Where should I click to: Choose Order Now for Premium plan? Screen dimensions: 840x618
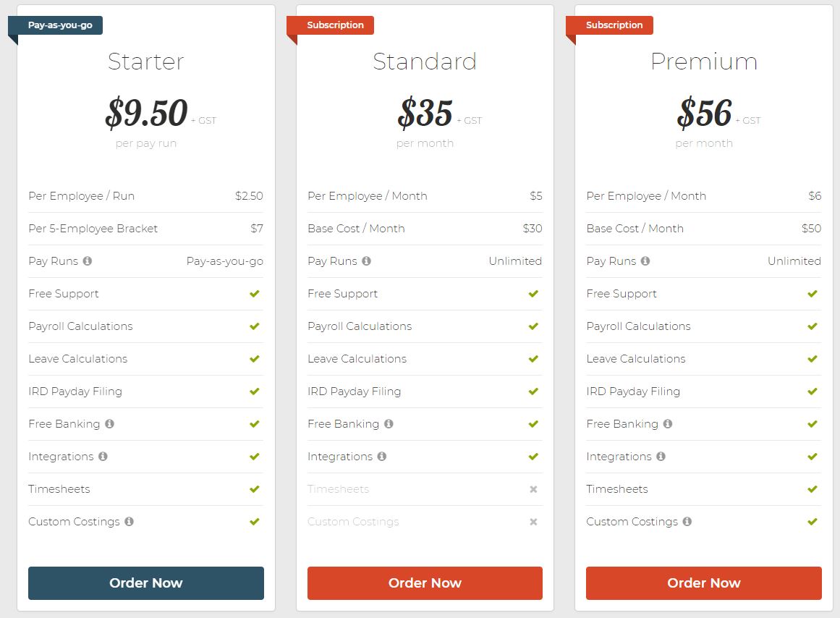pos(703,583)
